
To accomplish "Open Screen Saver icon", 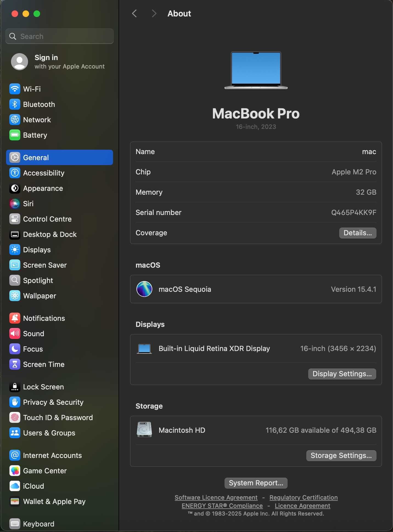I will (x=15, y=265).
